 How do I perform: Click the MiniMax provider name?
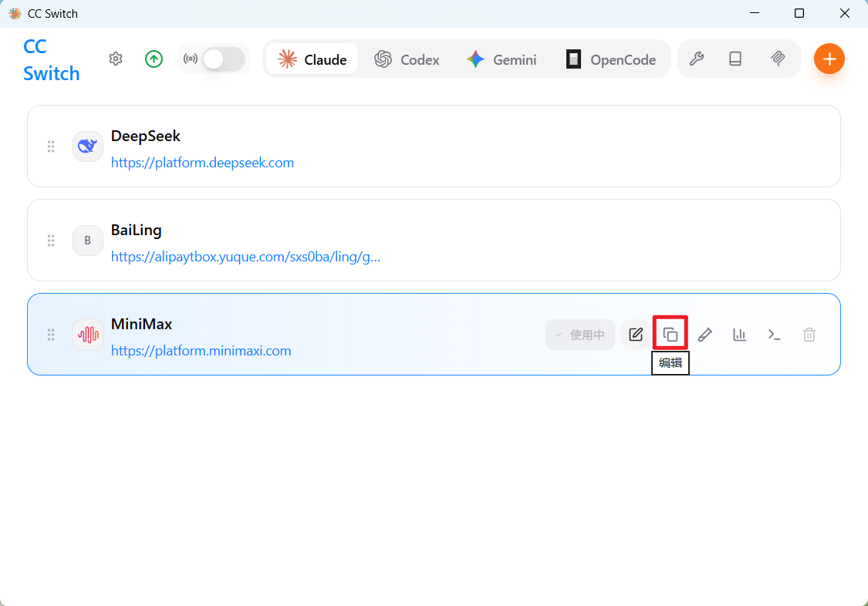pos(142,324)
